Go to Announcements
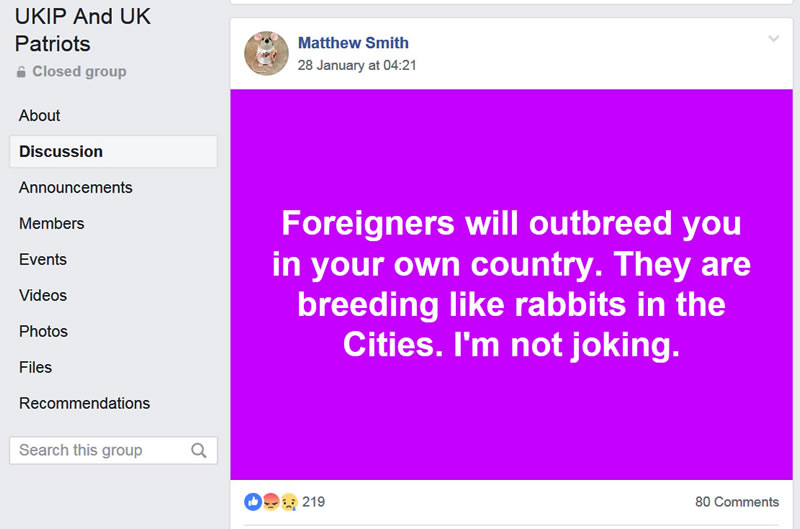The height and width of the screenshot is (529, 800). (76, 187)
